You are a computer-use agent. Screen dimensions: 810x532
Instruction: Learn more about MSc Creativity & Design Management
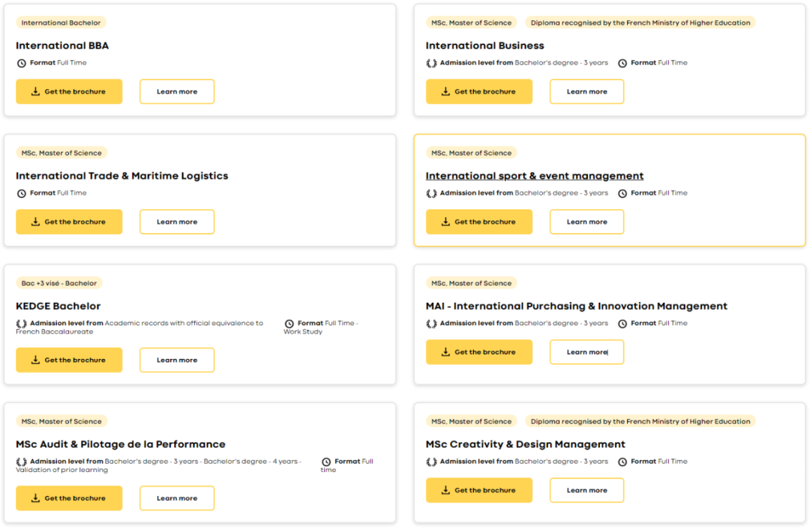tap(586, 490)
